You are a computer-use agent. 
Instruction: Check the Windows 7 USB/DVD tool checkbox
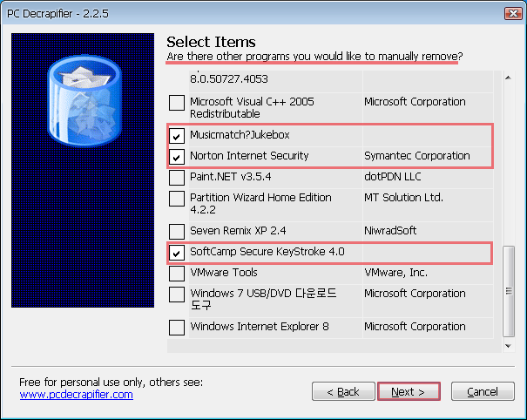click(x=177, y=295)
